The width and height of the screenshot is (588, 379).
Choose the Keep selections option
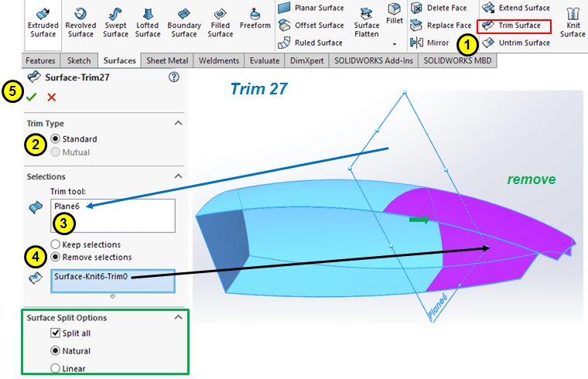click(x=55, y=244)
